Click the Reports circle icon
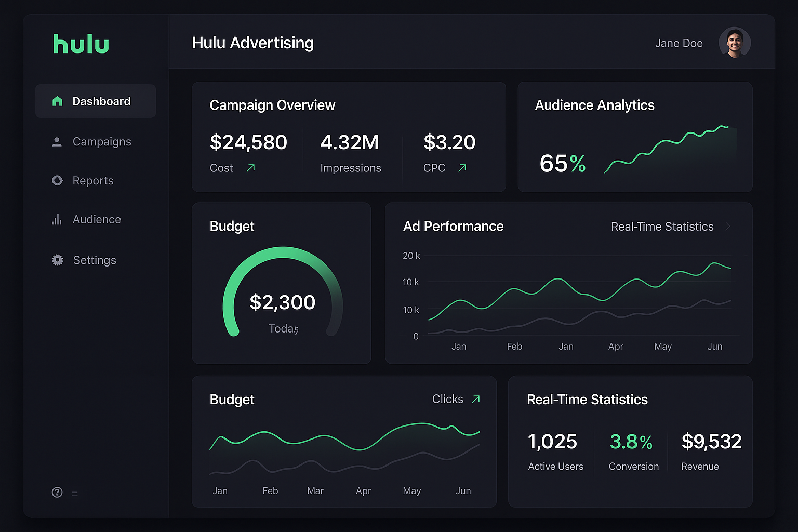The width and height of the screenshot is (798, 532). 57,181
